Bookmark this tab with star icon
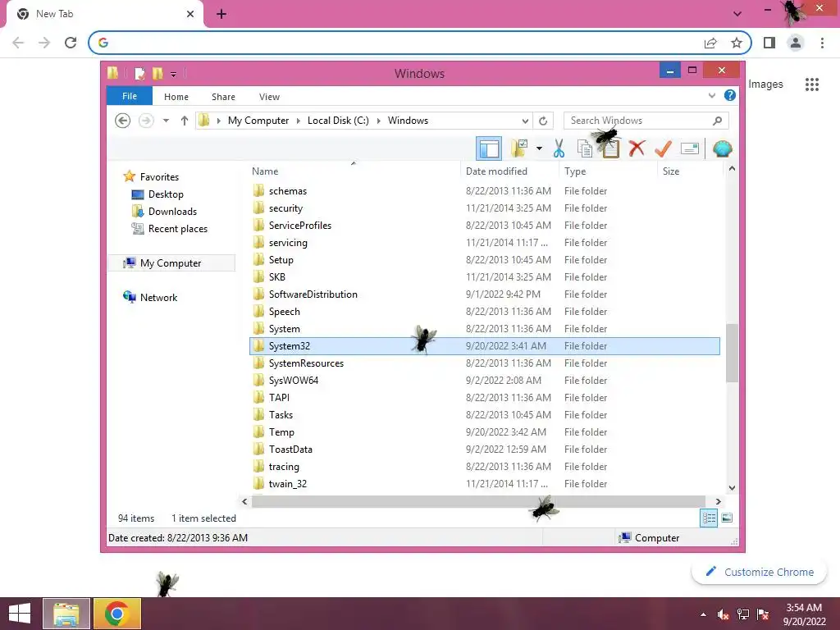This screenshot has height=630, width=840. (x=737, y=43)
